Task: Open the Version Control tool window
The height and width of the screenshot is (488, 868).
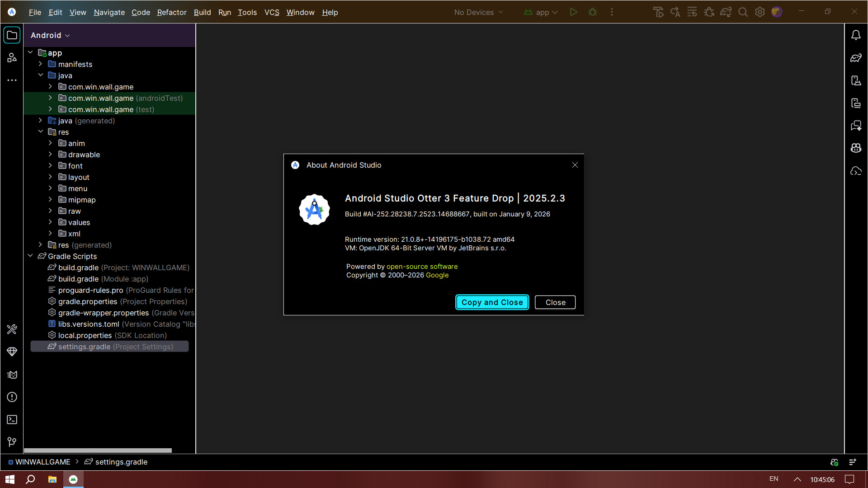Action: 12,442
